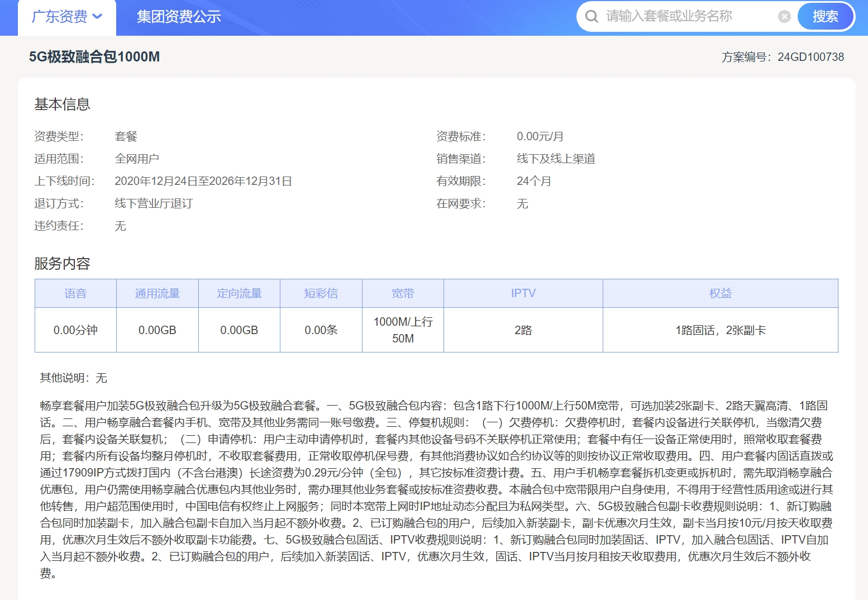Image resolution: width=868 pixels, height=600 pixels.
Task: Click the magnifier icon in search box
Action: [592, 16]
